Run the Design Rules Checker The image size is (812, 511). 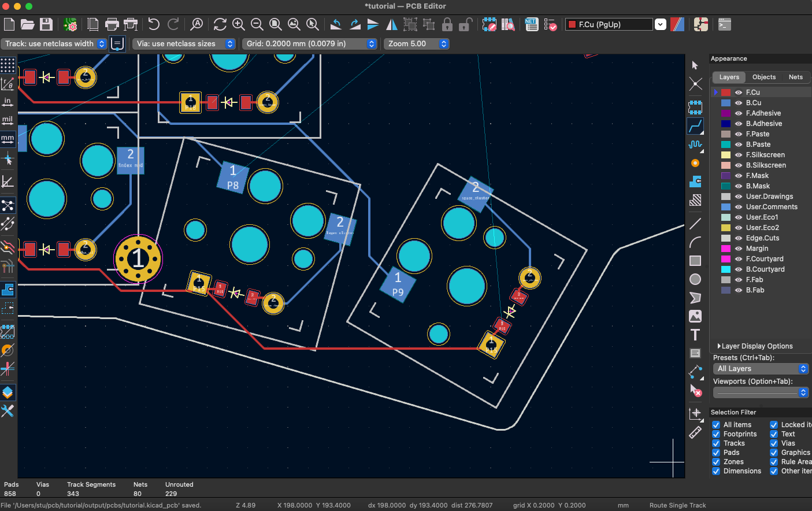coord(551,24)
